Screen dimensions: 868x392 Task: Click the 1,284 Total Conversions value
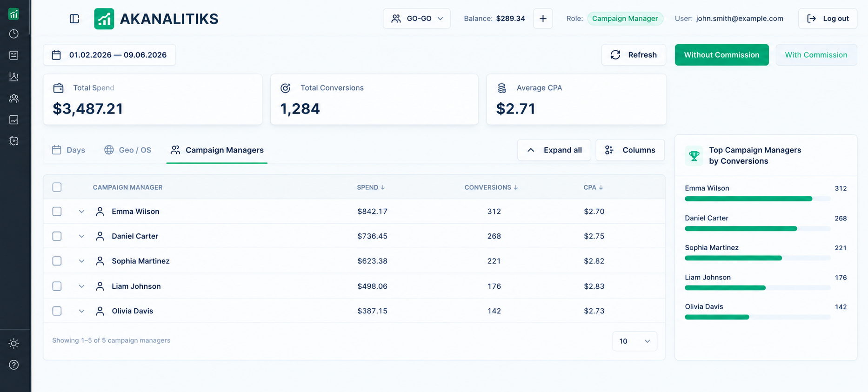(x=300, y=109)
